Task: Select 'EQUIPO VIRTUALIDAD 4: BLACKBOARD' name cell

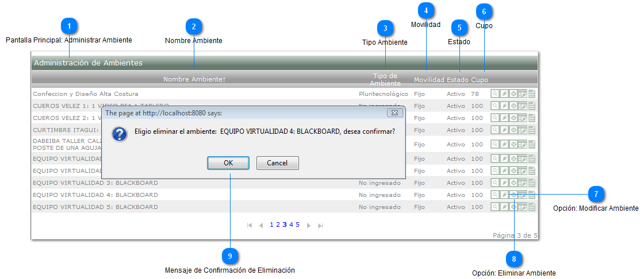Action: click(95, 195)
